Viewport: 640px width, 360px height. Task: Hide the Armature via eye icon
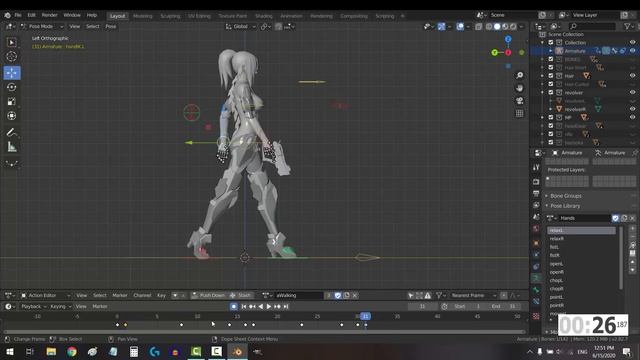[632, 51]
